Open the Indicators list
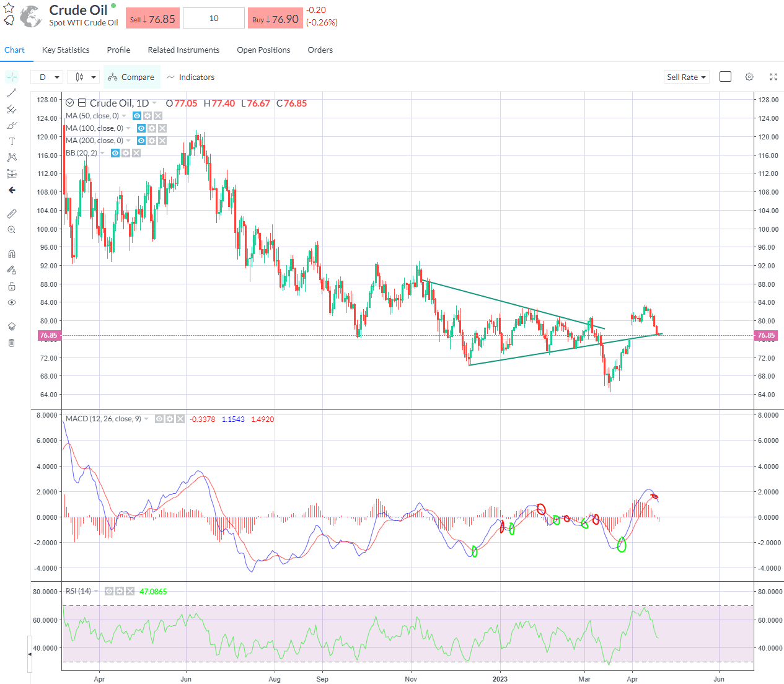784x684 pixels. pos(191,77)
